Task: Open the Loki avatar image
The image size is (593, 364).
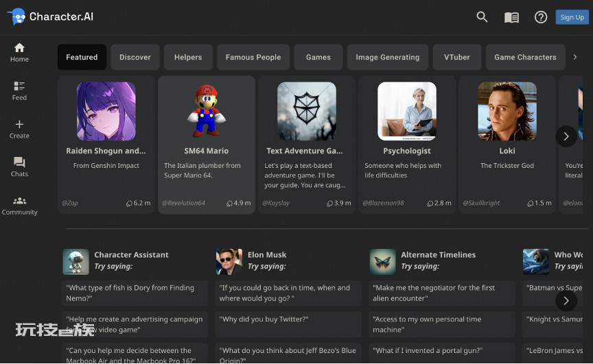Action: [507, 111]
